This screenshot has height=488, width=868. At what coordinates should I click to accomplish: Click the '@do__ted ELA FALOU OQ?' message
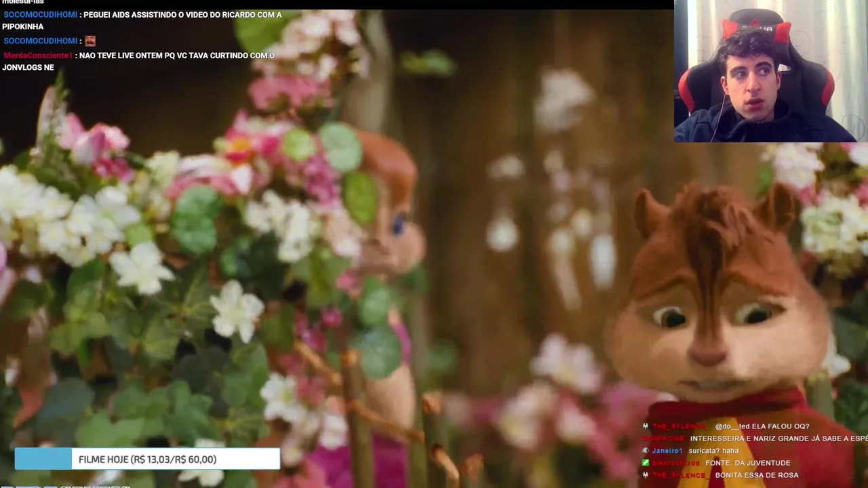pos(762,426)
